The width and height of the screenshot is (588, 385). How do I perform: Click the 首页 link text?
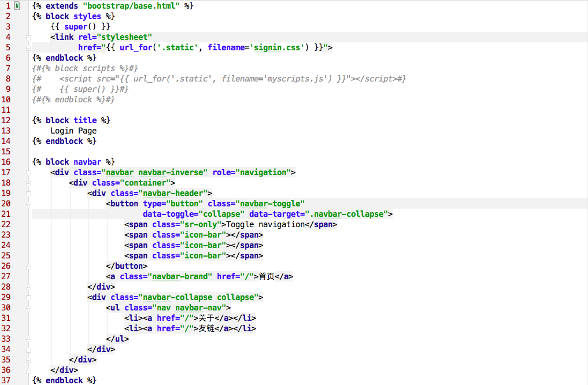267,277
